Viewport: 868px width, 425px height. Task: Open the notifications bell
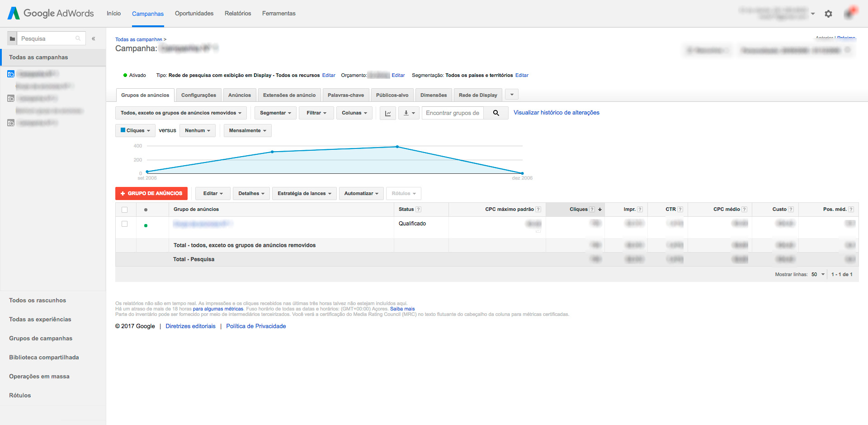point(849,14)
